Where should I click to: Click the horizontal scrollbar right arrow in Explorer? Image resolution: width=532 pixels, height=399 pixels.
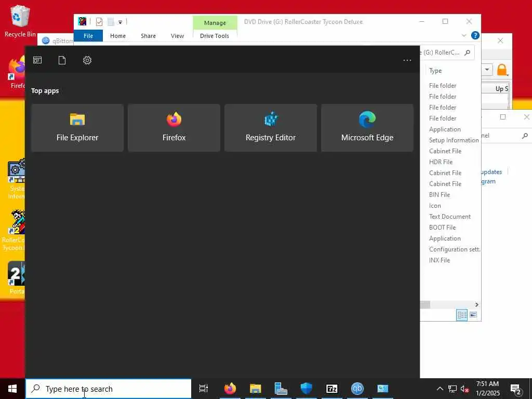pyautogui.click(x=476, y=304)
